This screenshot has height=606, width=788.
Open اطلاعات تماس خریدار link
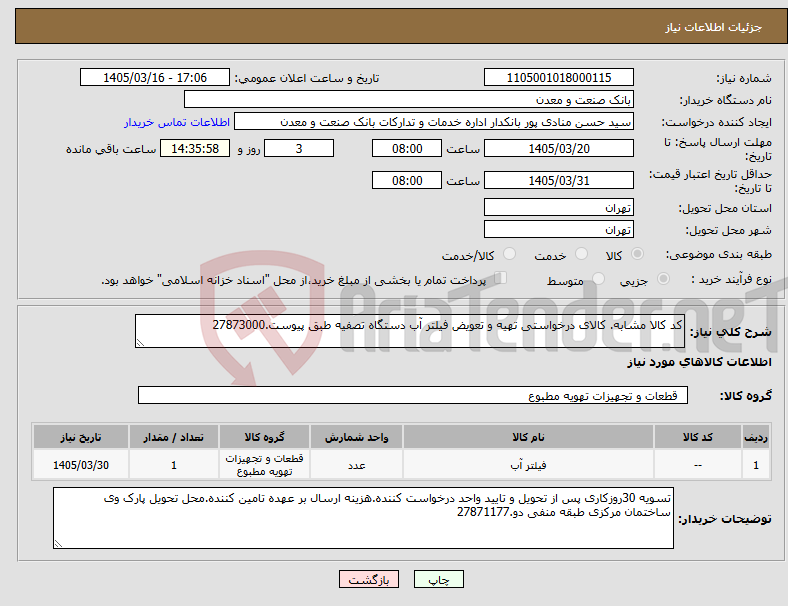pyautogui.click(x=177, y=122)
